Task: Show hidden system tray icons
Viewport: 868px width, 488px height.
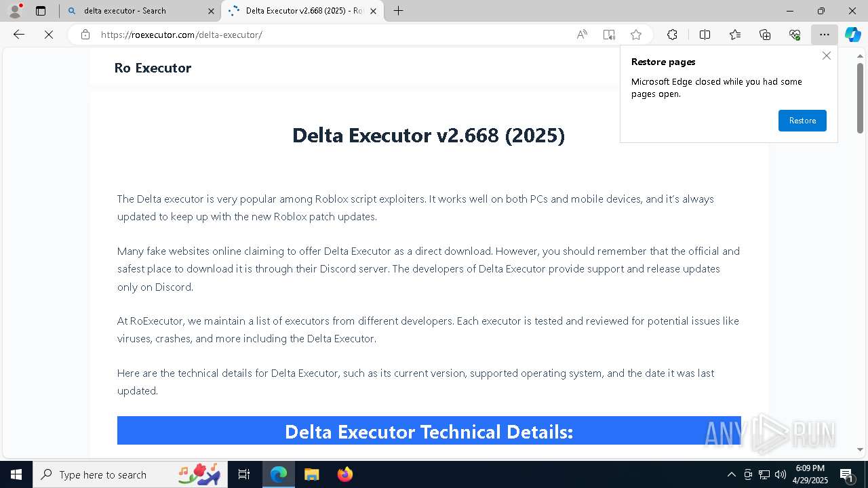Action: click(731, 474)
